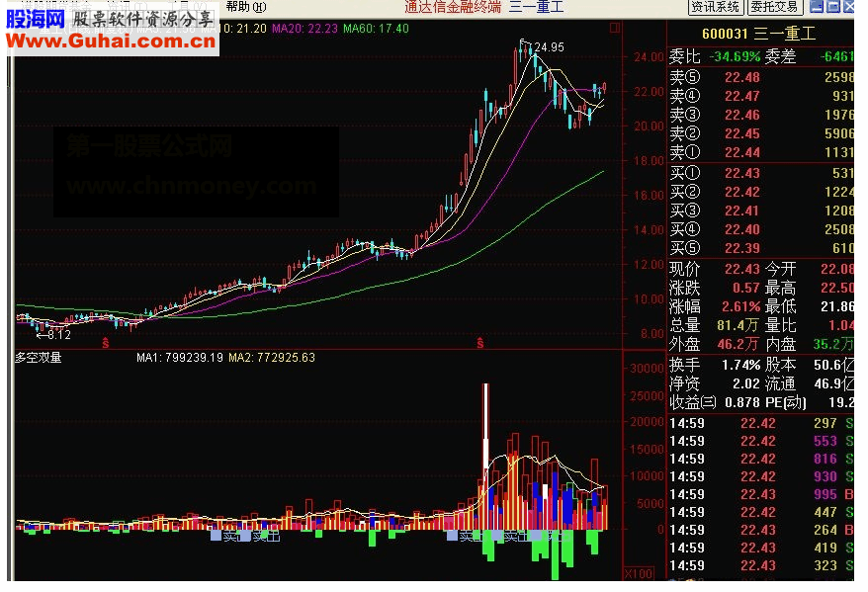Select the 卖④ ask price 22.47
This screenshot has height=592, width=868.
click(742, 96)
